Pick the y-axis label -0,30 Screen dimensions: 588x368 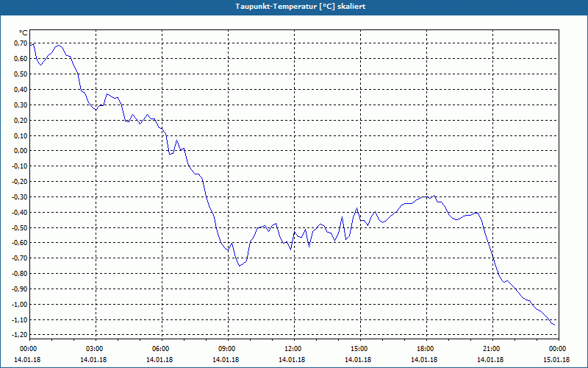20,197
